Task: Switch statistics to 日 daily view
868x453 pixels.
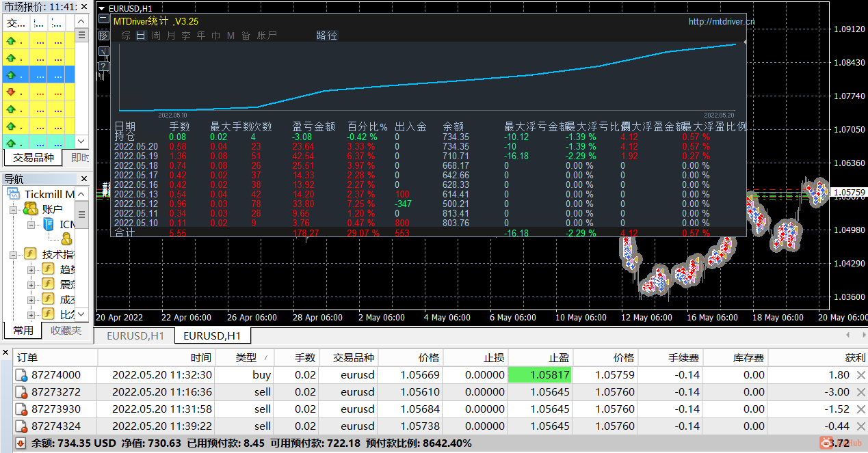Action: click(x=141, y=36)
